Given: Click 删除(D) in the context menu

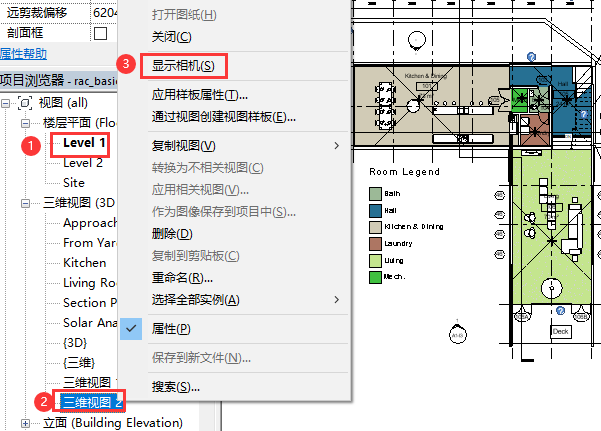Looking at the screenshot, I should click(x=171, y=233).
